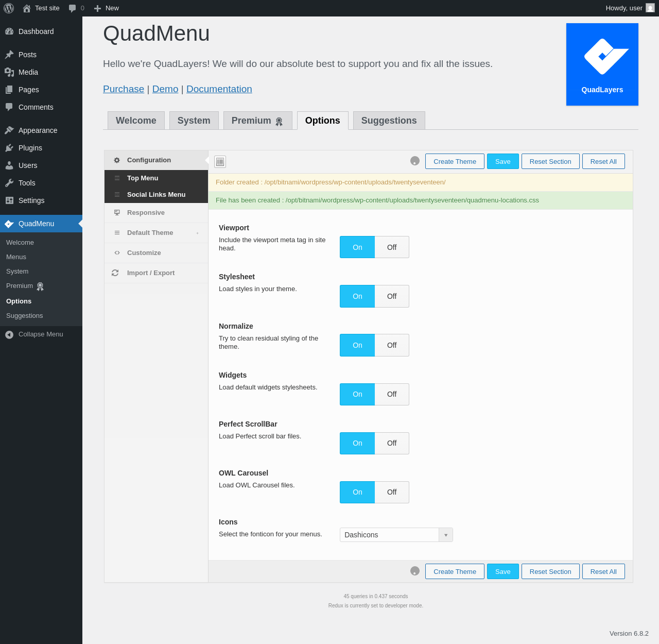This screenshot has width=659, height=644.
Task: Click the Pages icon in sidebar
Action: pos(9,90)
